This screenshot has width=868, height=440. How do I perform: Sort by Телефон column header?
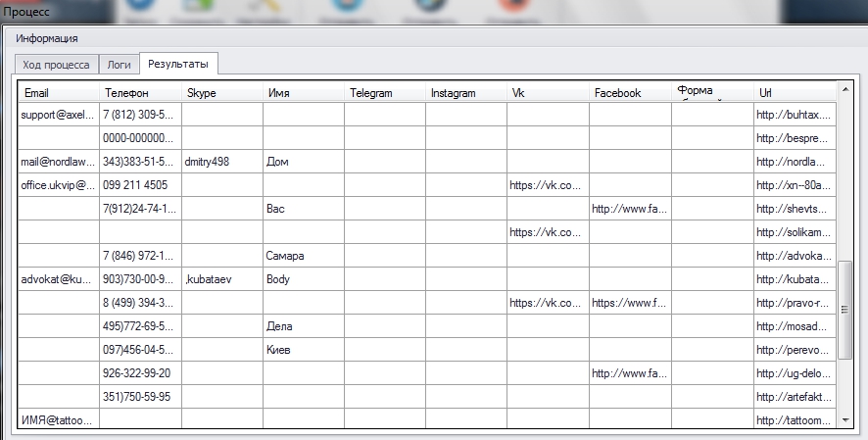[x=141, y=92]
